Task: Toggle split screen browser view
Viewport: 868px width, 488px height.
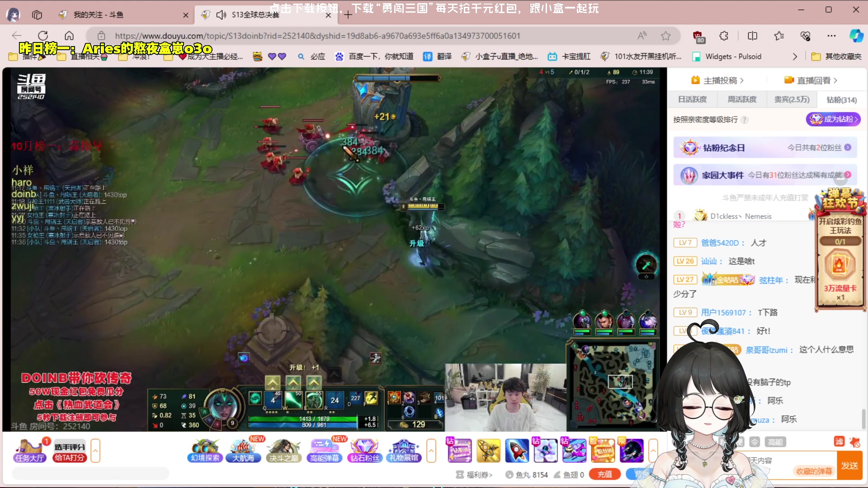Action: [752, 36]
